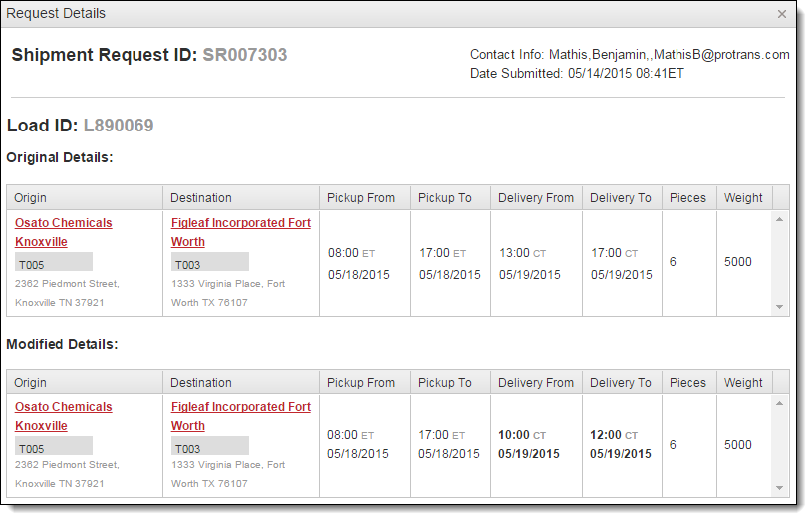Select Pickup To header in Modified Details
This screenshot has height=520, width=812.
(x=445, y=383)
